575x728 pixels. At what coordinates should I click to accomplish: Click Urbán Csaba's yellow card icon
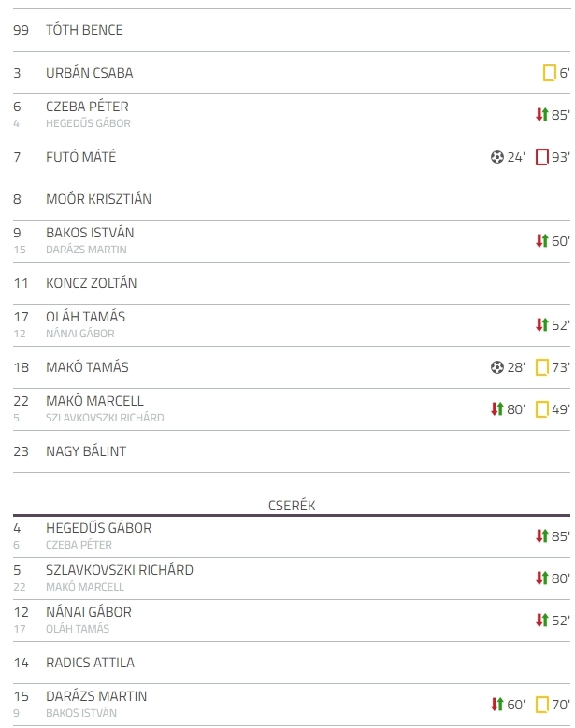pos(550,73)
